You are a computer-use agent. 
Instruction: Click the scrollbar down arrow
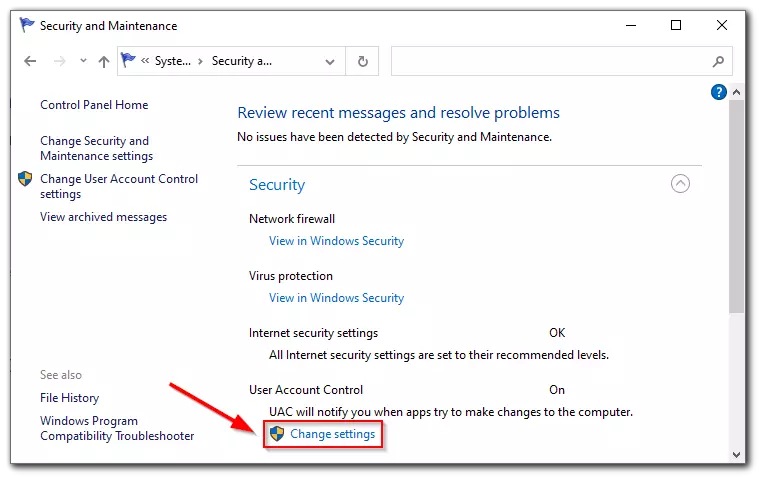pyautogui.click(x=737, y=455)
